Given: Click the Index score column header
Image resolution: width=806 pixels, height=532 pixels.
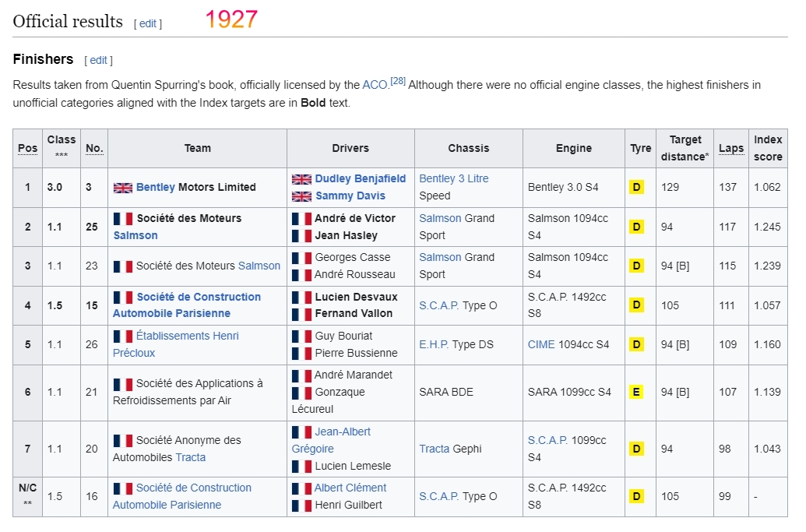Looking at the screenshot, I should tap(768, 148).
